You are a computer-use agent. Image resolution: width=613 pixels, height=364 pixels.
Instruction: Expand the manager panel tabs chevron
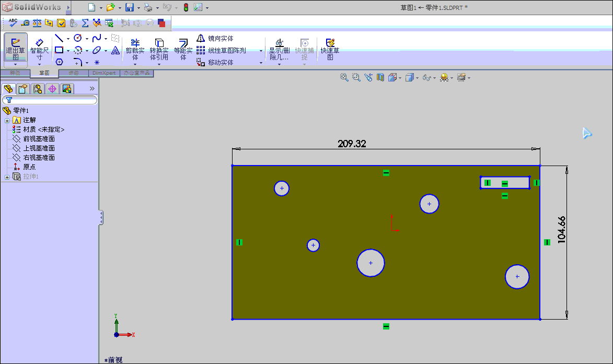pos(92,89)
